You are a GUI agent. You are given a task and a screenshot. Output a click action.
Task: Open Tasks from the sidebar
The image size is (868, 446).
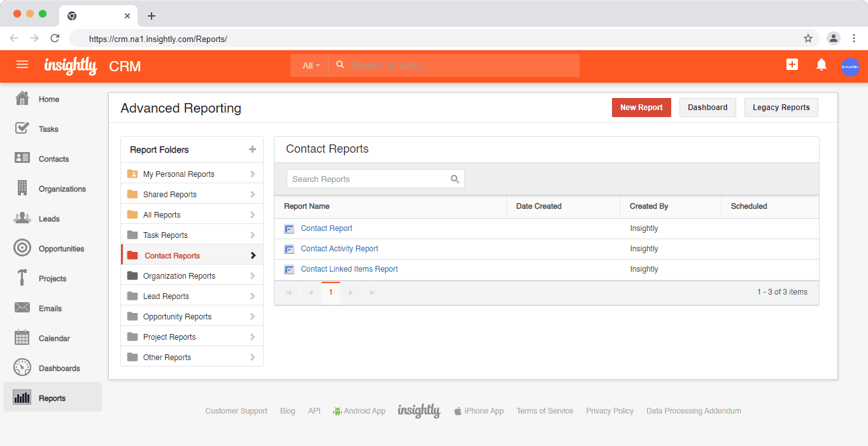coord(22,129)
